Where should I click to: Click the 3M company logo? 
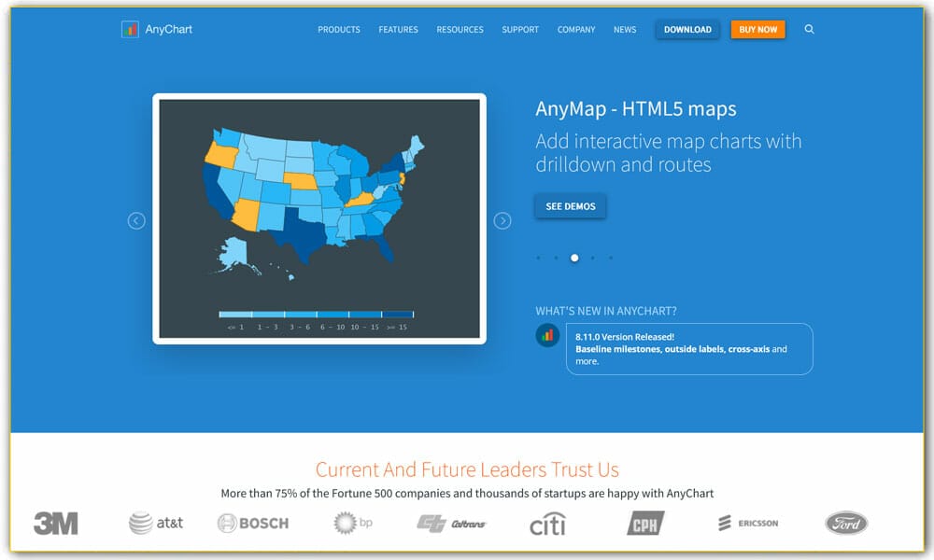56,524
